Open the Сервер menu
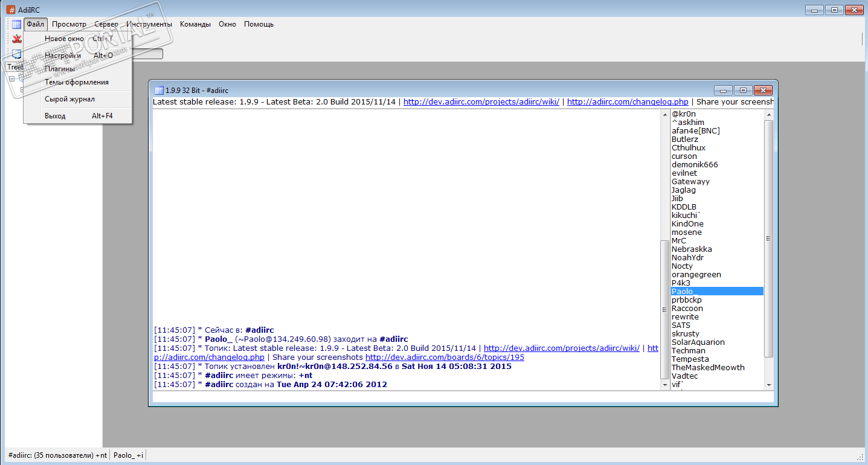 pyautogui.click(x=106, y=24)
